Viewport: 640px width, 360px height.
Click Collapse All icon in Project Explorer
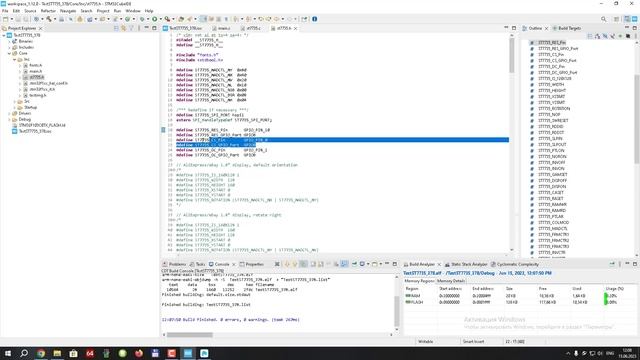(116, 28)
